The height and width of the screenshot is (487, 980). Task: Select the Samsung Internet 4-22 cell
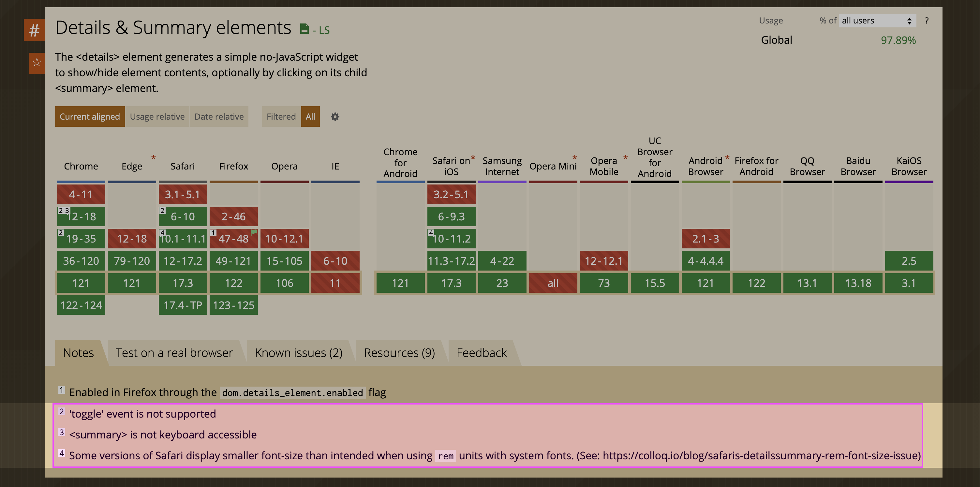pyautogui.click(x=502, y=261)
